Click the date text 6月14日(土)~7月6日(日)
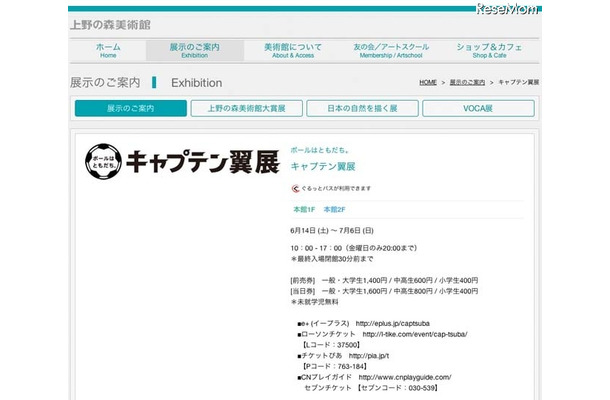The width and height of the screenshot is (610, 400). (x=332, y=231)
